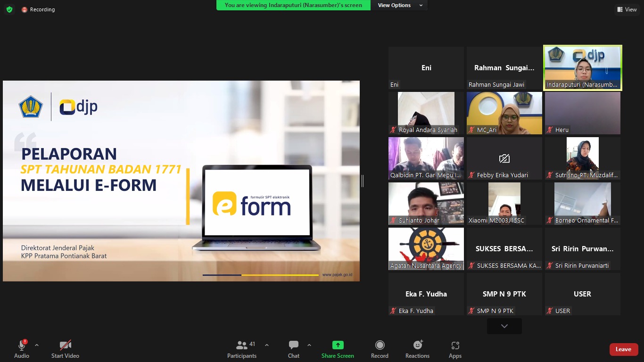644x362 pixels.
Task: Open View Options dropdown
Action: coord(399,5)
